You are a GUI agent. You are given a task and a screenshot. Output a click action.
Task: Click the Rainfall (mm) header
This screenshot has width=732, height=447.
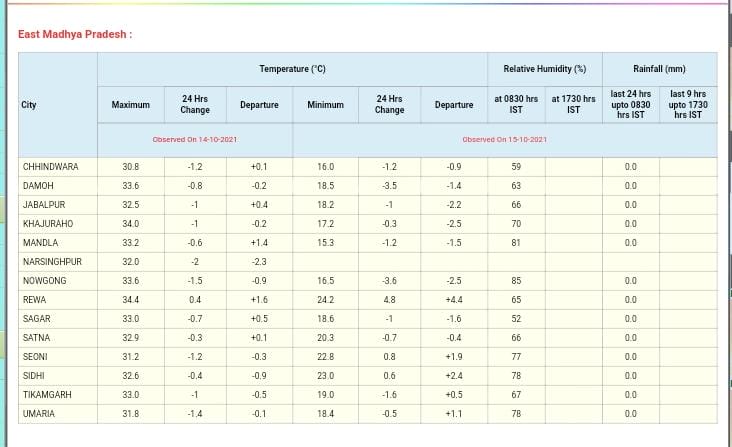click(659, 69)
